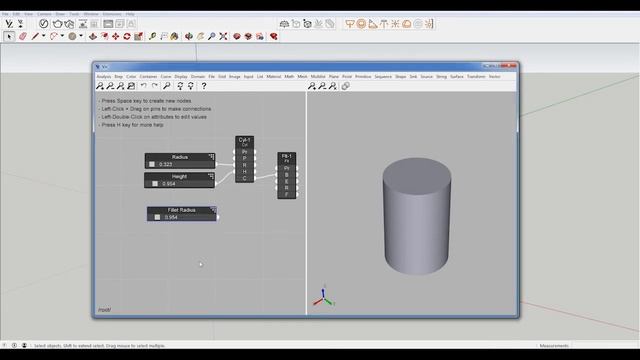The image size is (640, 360).
Task: Open the Transform menu
Action: pyautogui.click(x=476, y=77)
